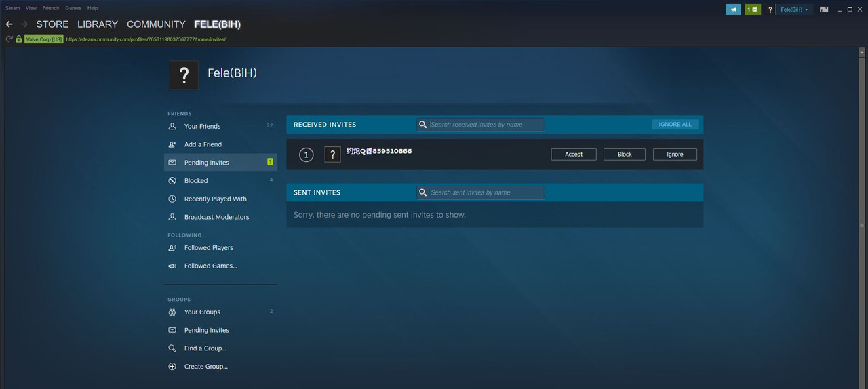Go back with the left arrow

point(9,24)
